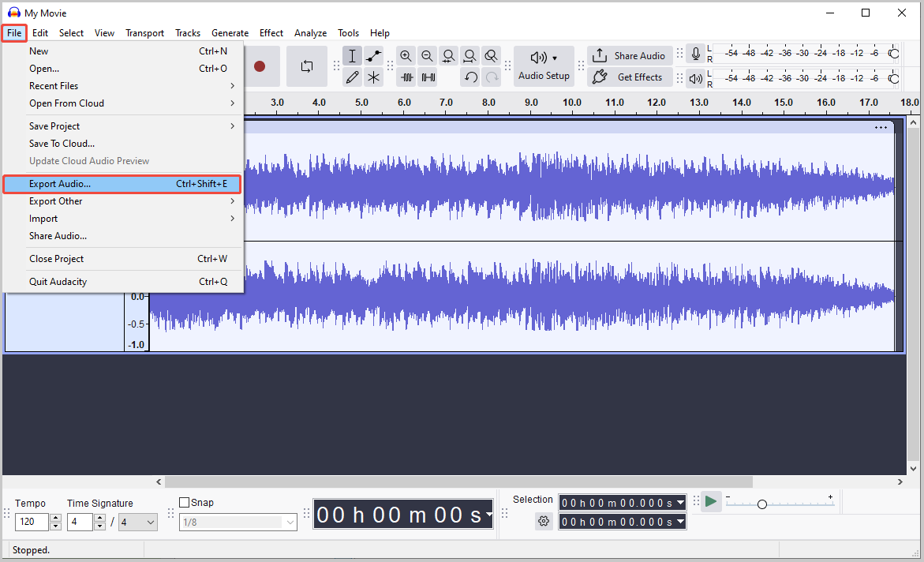Screen dimensions: 924x562
Task: Click the time signature numerator field
Action: (x=80, y=522)
